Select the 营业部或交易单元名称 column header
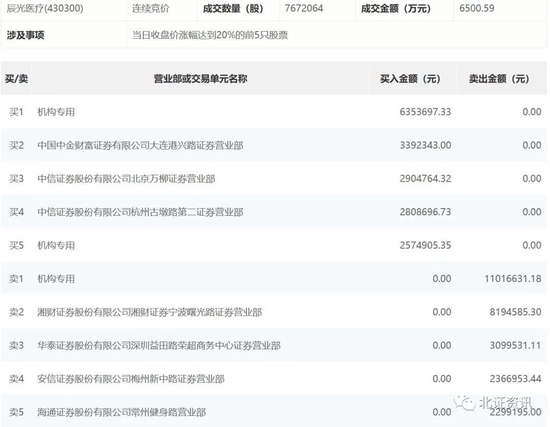Screen dimensions: 550x427 tap(200, 79)
